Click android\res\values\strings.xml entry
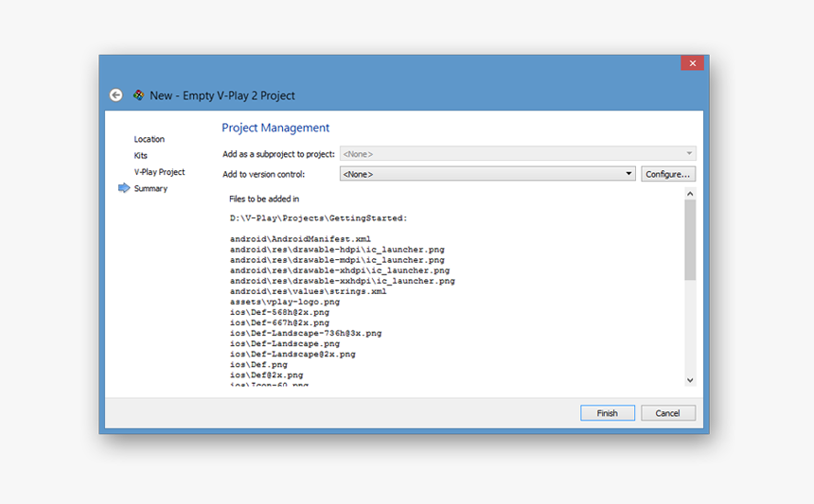 point(308,291)
